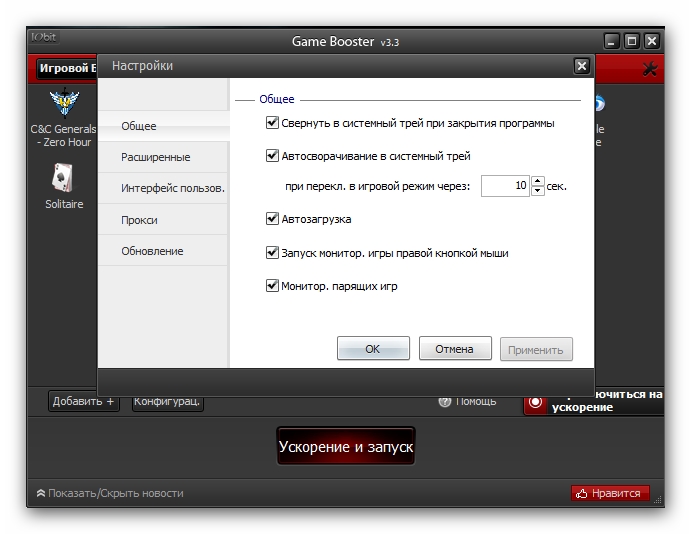Switch to Интерфейс пользов. tab

click(x=163, y=188)
